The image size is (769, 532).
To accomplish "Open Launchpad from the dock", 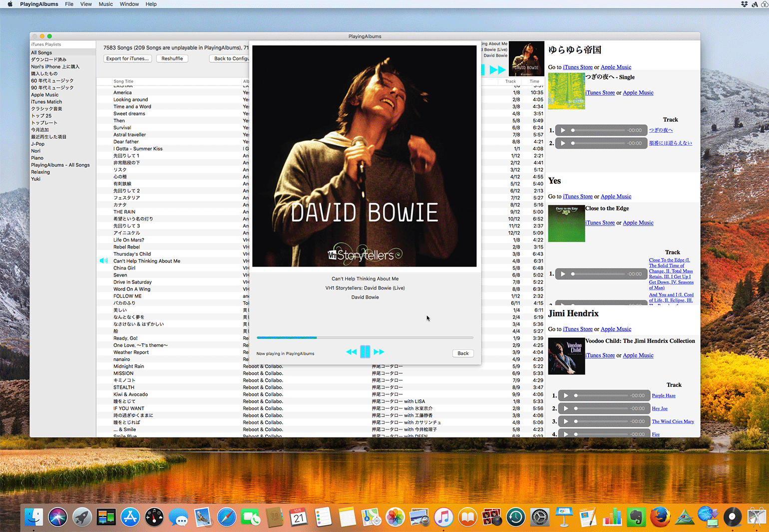I will 82,517.
